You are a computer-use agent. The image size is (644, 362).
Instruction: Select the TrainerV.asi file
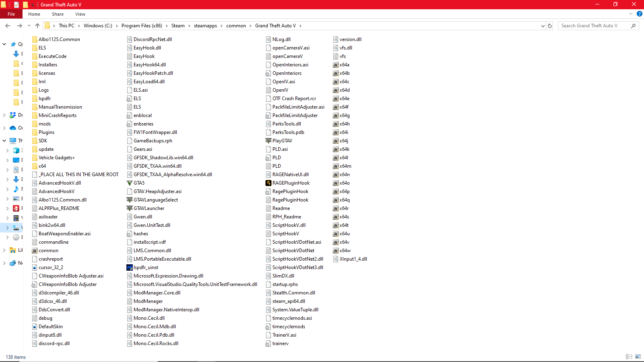click(281, 335)
